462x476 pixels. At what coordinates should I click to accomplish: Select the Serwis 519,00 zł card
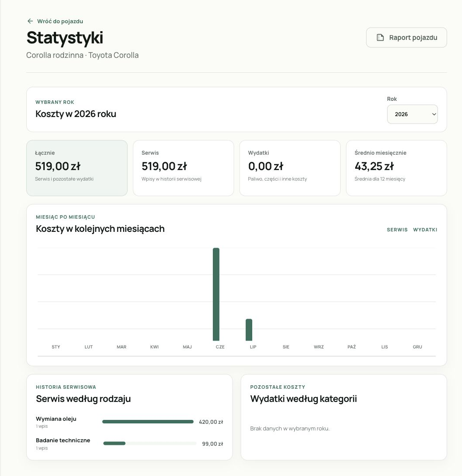pos(183,168)
